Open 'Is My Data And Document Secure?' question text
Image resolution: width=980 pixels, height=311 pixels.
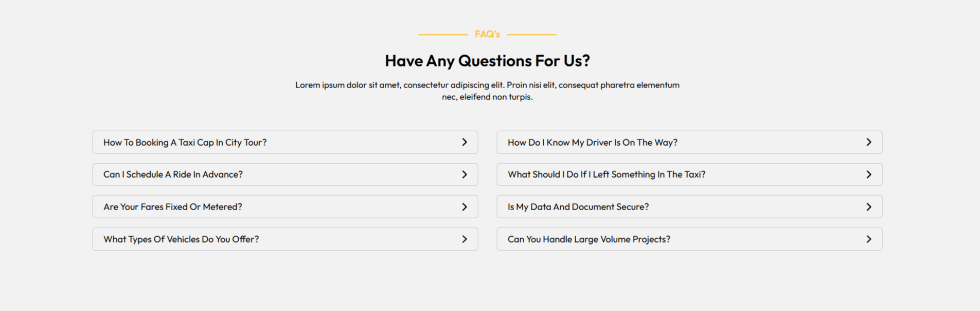click(578, 207)
